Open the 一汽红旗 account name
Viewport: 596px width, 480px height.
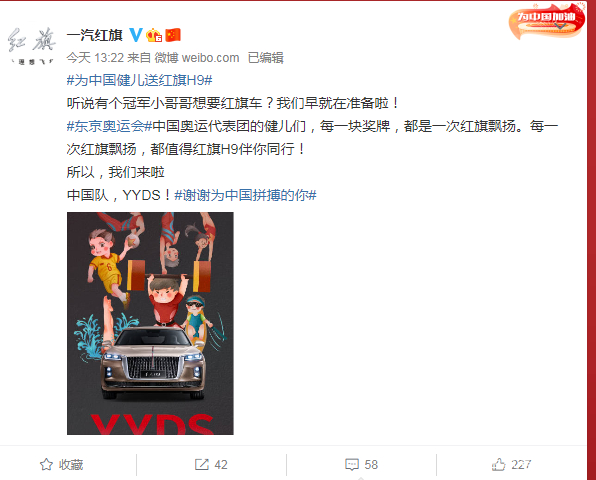coord(95,35)
